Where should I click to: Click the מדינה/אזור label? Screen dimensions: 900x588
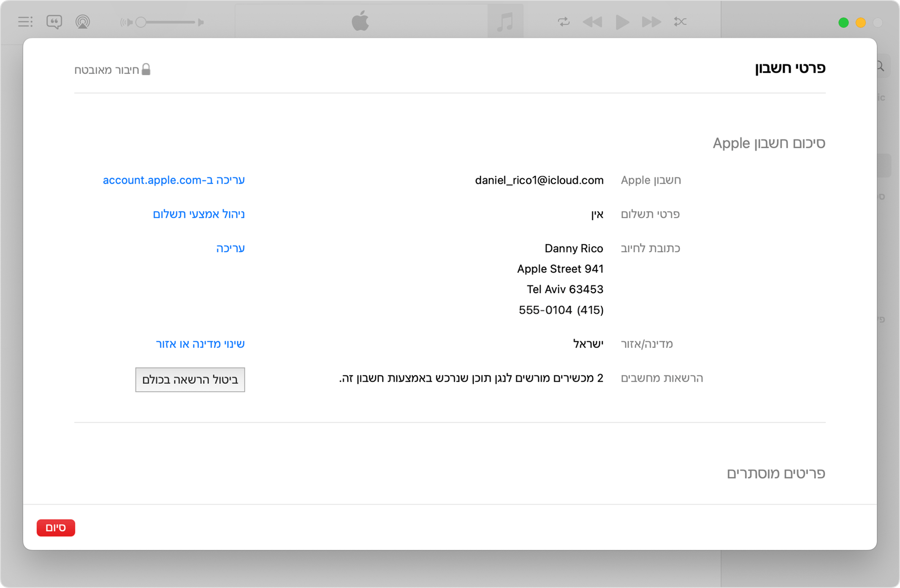tap(647, 344)
